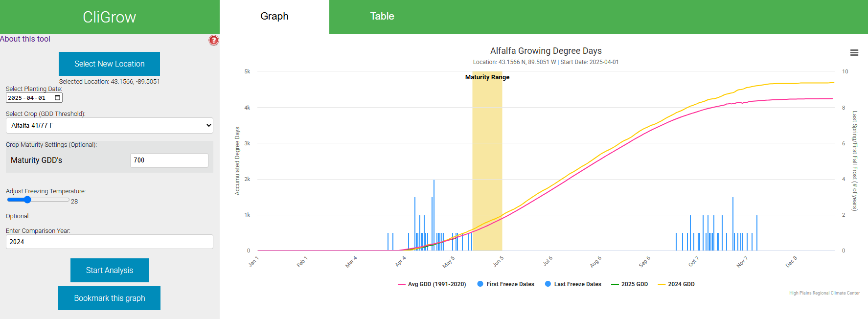This screenshot has height=319, width=868.
Task: Focus the Enter Comparison Year field
Action: (x=109, y=242)
